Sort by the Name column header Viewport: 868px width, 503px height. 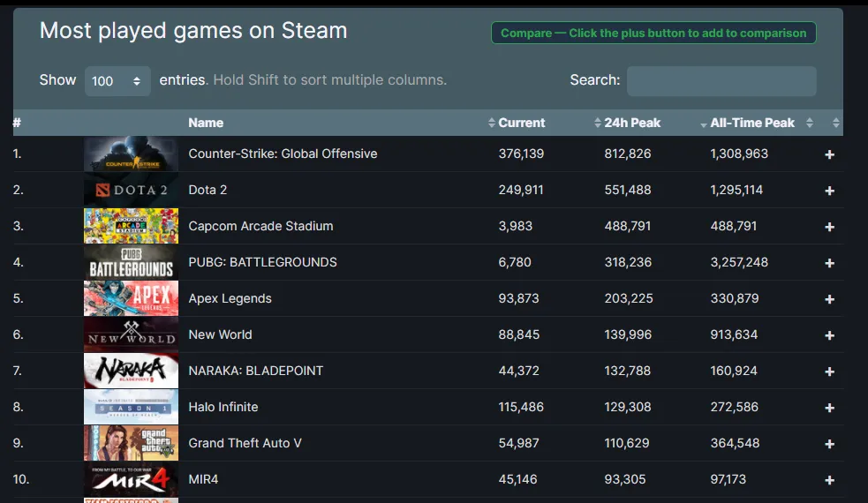pos(206,123)
